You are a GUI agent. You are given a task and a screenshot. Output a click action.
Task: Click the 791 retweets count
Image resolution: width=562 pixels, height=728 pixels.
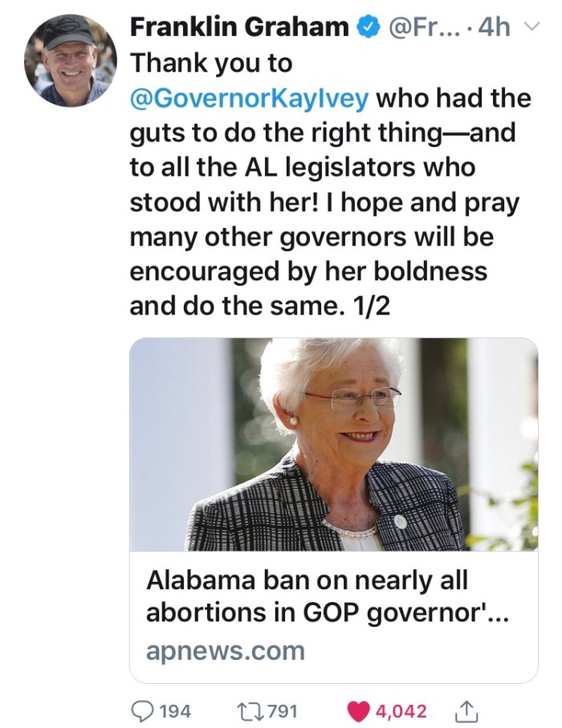pyautogui.click(x=283, y=711)
